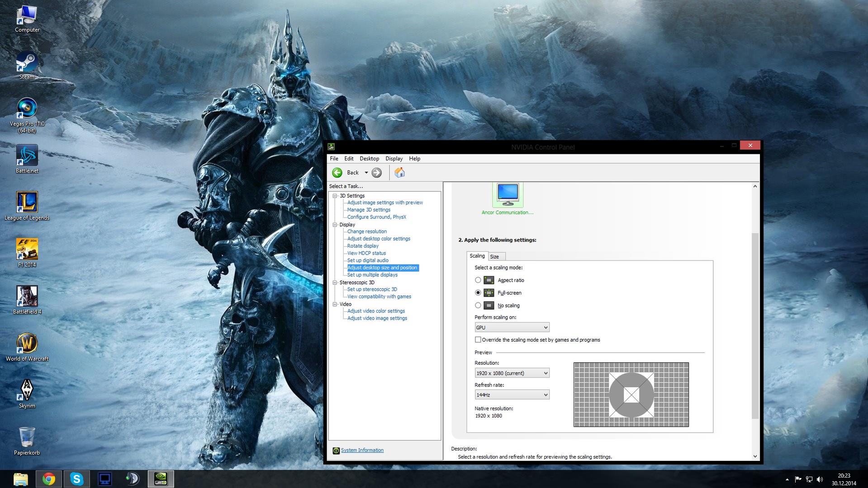The height and width of the screenshot is (488, 868).
Task: Open the Rotate display task
Action: pyautogui.click(x=363, y=246)
